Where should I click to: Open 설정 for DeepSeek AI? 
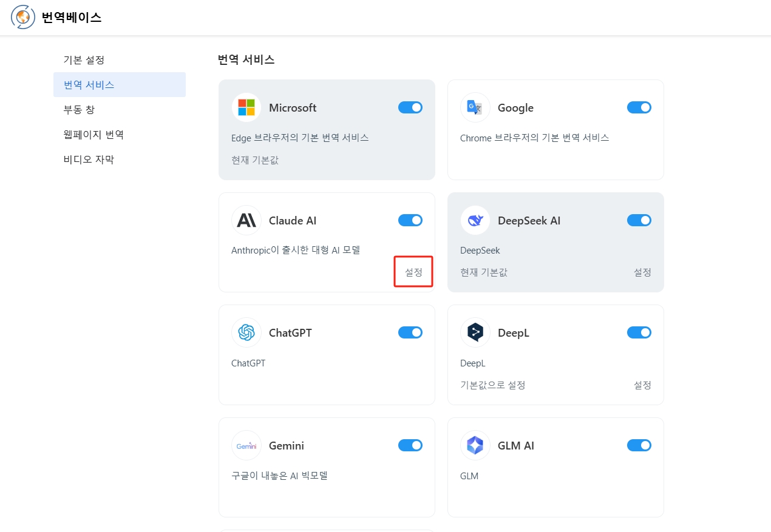coord(642,272)
